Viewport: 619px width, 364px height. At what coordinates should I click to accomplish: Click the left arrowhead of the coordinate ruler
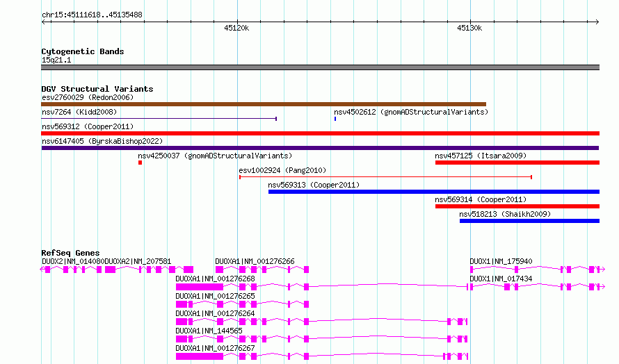tap(43, 22)
